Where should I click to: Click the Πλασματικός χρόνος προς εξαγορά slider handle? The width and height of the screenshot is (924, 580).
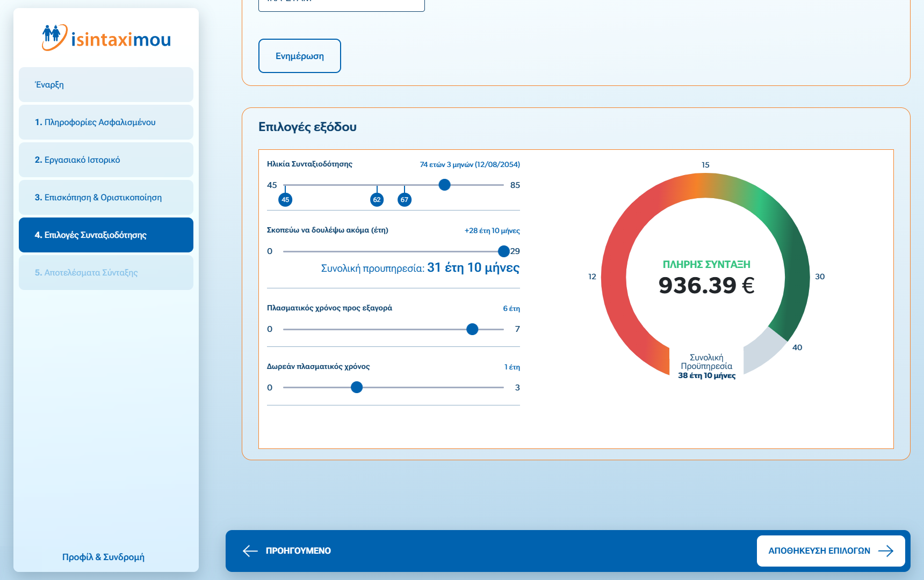(472, 329)
